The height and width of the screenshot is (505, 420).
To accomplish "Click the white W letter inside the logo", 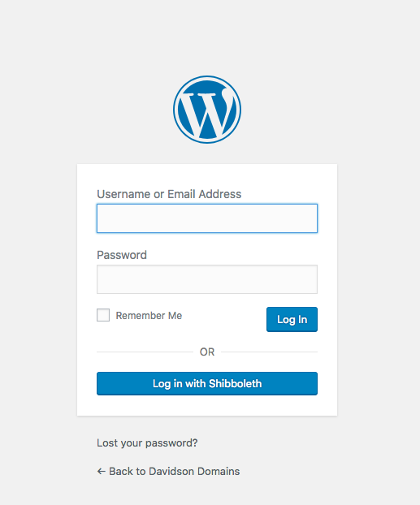I will pyautogui.click(x=209, y=113).
